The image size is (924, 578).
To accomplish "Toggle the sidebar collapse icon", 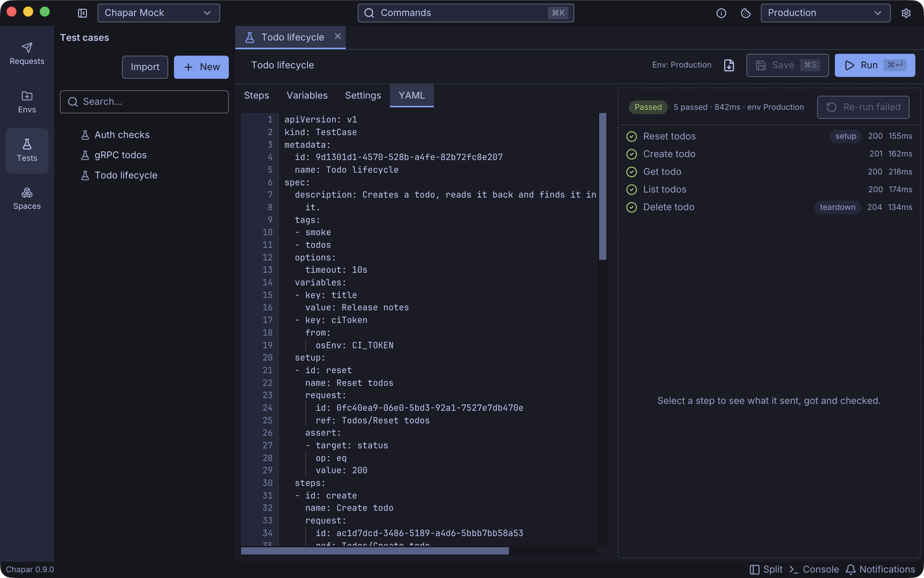I will click(83, 13).
